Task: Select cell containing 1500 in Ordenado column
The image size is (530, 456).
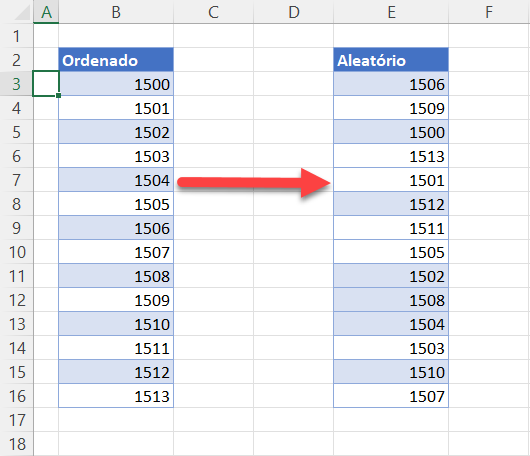Action: pos(116,84)
